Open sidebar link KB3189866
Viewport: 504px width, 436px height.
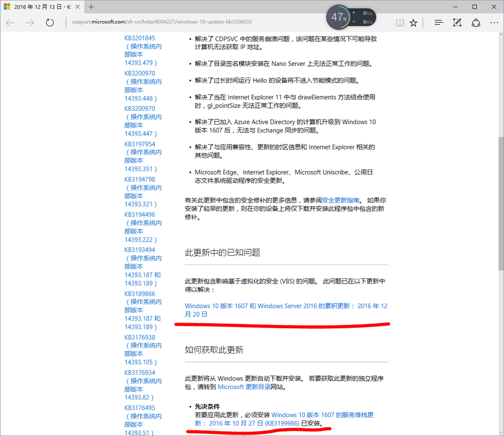[x=143, y=310]
